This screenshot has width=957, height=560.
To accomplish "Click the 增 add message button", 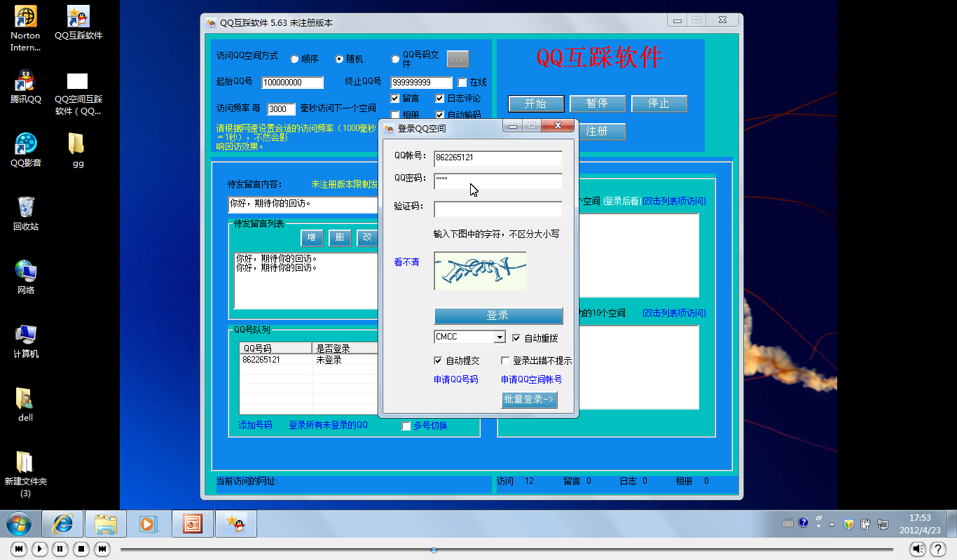I will point(312,238).
